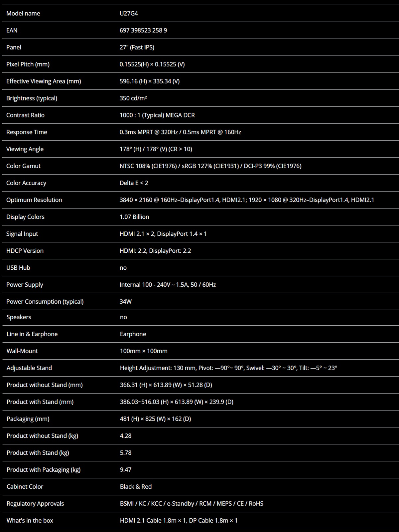Click the Contrast Ratio value text
399x532 pixels.
[157, 115]
